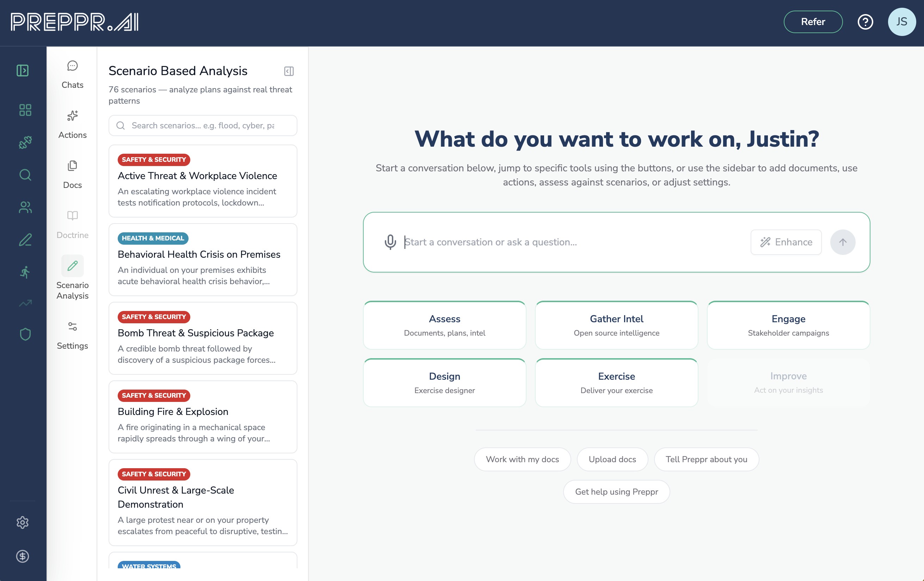Switch to the Actions tab
The width and height of the screenshot is (924, 581).
coord(73,124)
